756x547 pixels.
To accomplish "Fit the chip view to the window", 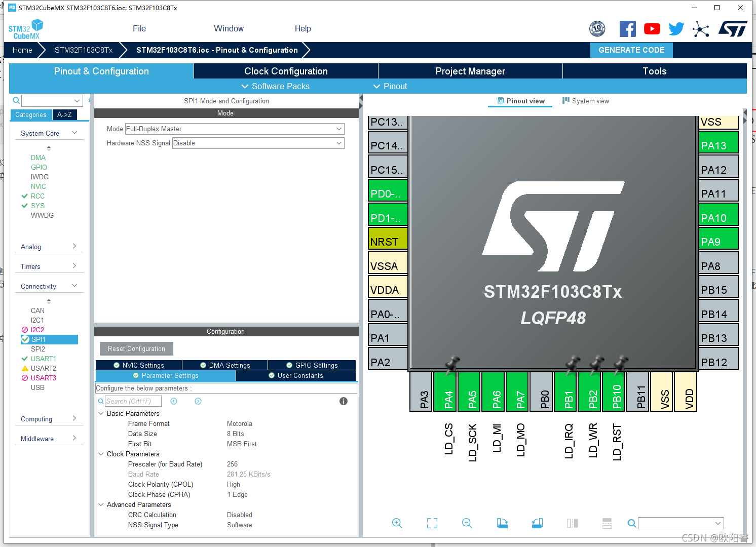I will tap(432, 523).
